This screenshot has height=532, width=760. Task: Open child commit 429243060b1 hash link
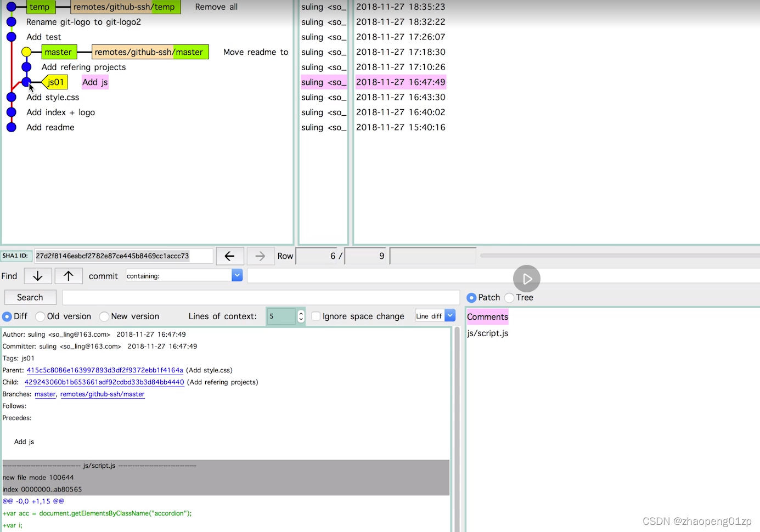point(104,382)
